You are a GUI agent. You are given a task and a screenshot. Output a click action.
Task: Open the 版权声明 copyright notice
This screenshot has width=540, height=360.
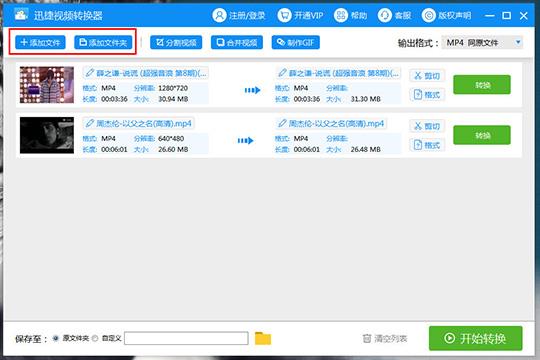point(447,16)
